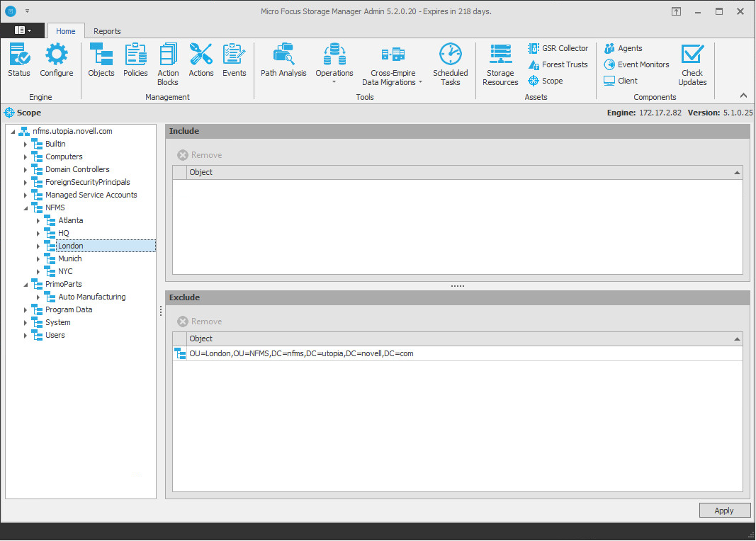The width and height of the screenshot is (756, 541).
Task: Select the Home ribbon tab
Action: [66, 31]
